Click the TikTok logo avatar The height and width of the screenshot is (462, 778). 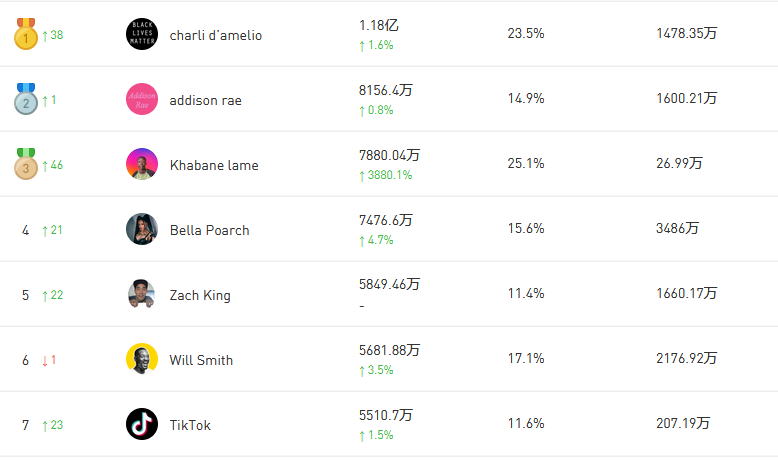point(142,425)
